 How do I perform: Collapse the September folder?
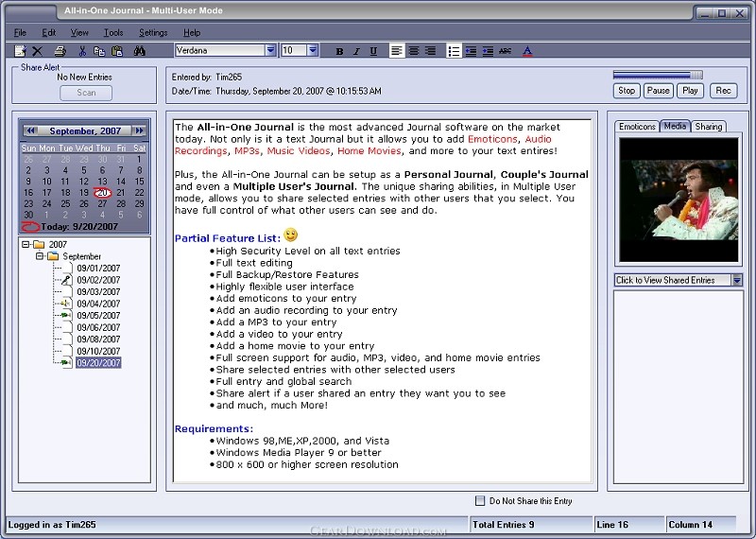(40, 256)
